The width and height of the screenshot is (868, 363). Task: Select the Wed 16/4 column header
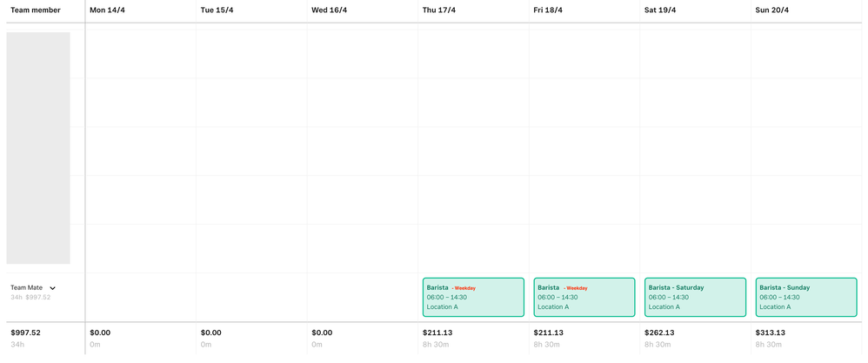[329, 10]
